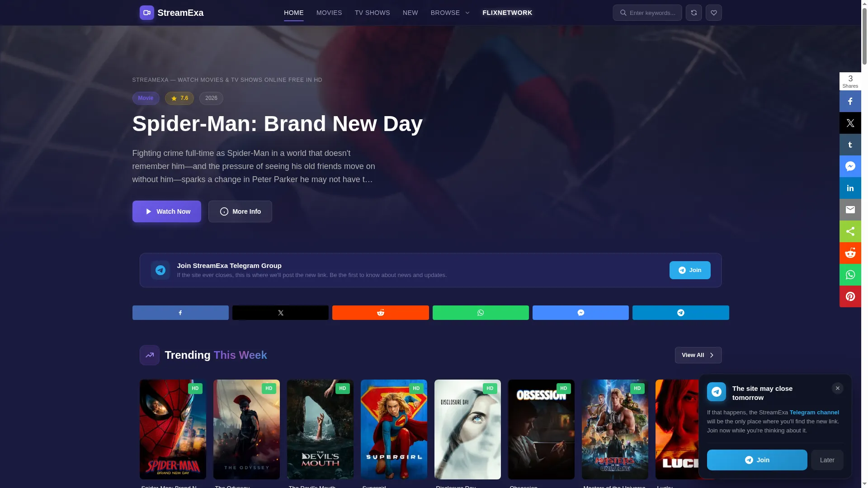Click the trending arrow icon

pos(150,355)
